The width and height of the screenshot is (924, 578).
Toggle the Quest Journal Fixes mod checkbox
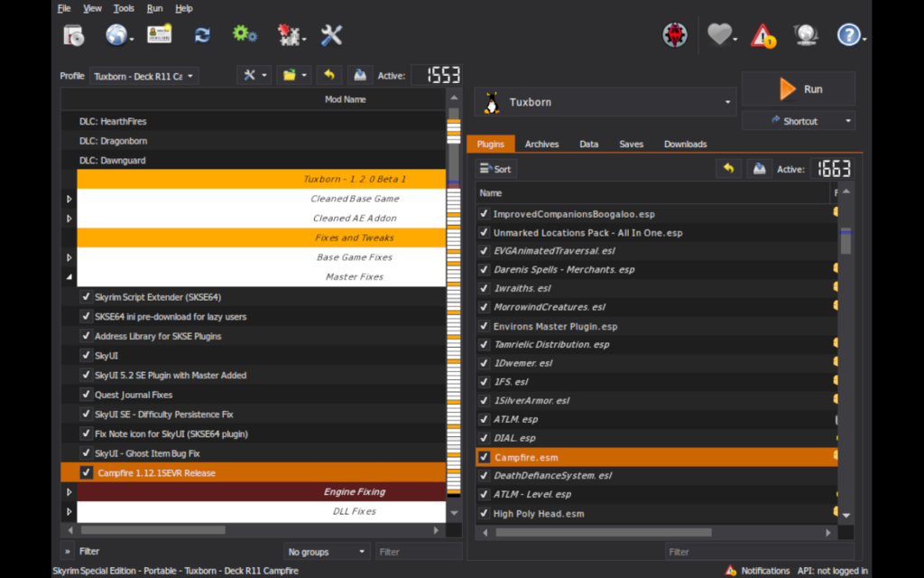point(86,395)
